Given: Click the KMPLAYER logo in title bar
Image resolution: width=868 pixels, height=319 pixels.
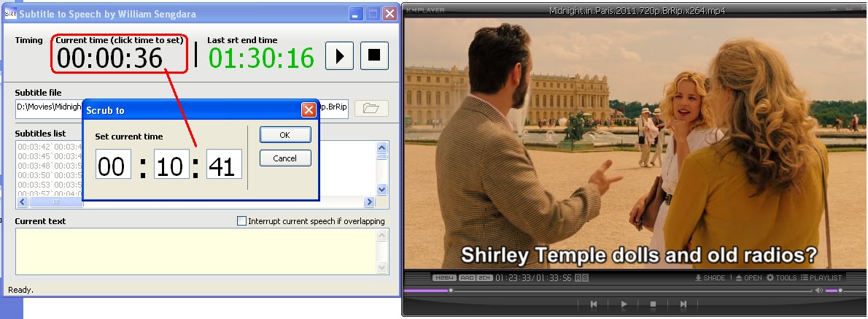Looking at the screenshot, I should 426,10.
